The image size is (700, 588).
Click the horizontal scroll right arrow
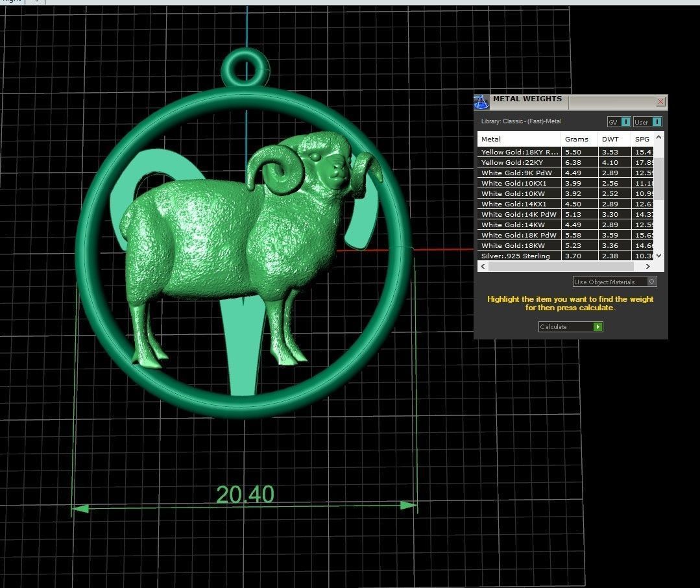pos(647,266)
